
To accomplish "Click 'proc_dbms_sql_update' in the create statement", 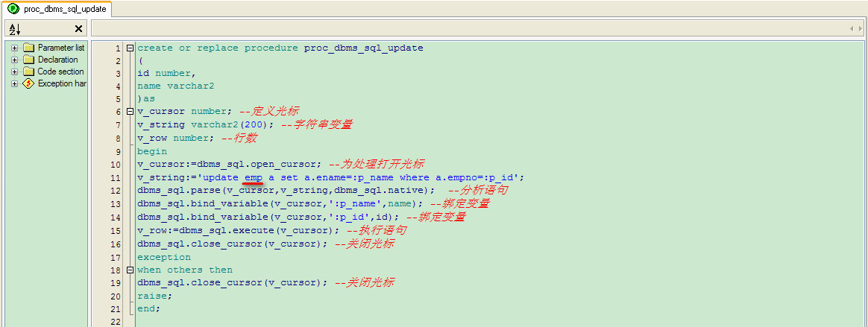I will [364, 48].
